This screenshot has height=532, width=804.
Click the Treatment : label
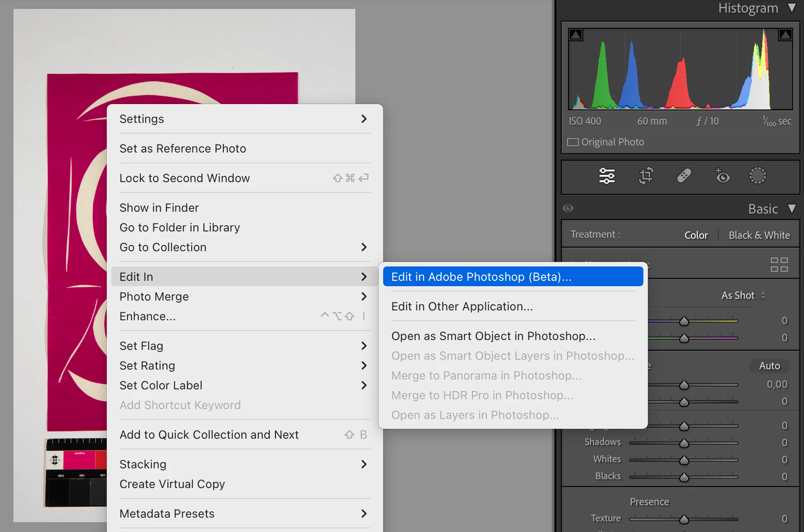[595, 235]
